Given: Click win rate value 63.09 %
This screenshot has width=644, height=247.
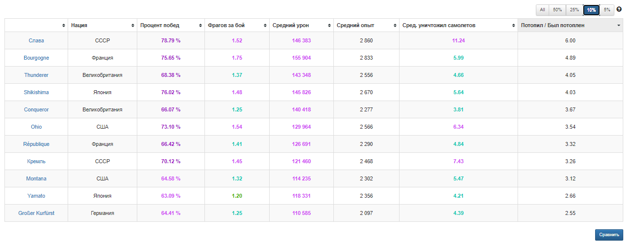Looking at the screenshot, I should point(171,196).
